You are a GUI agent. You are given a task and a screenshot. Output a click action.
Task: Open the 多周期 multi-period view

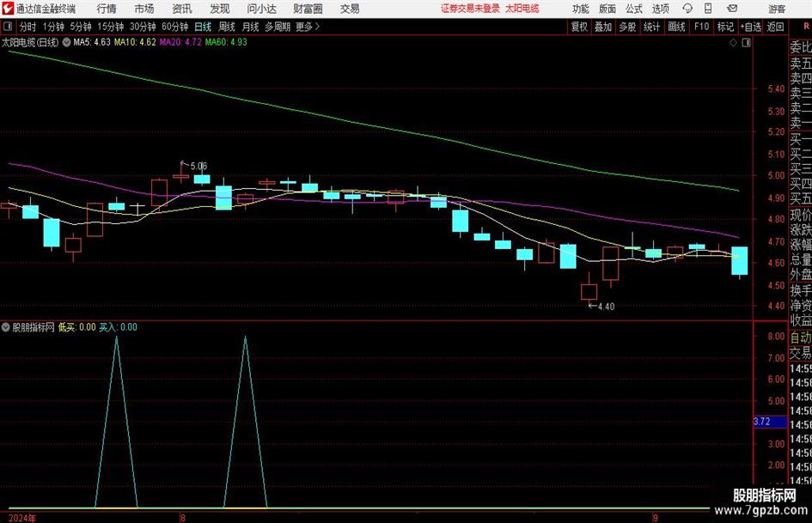(x=278, y=27)
